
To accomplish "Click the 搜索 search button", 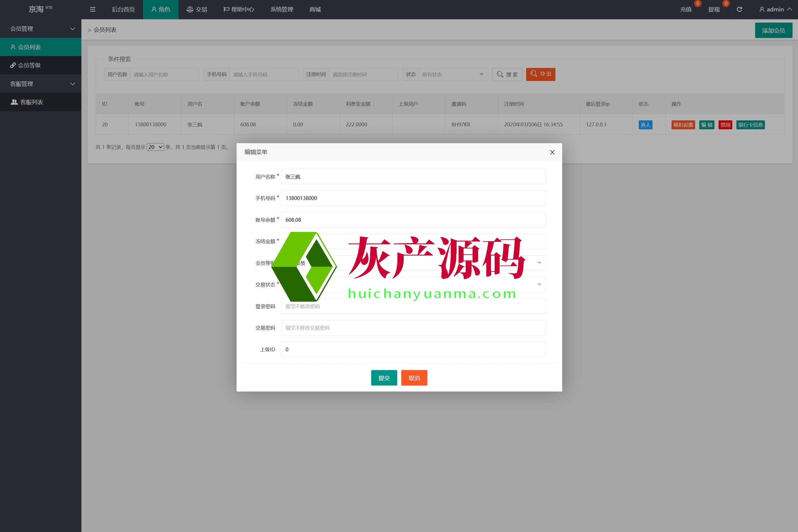I will coord(507,74).
